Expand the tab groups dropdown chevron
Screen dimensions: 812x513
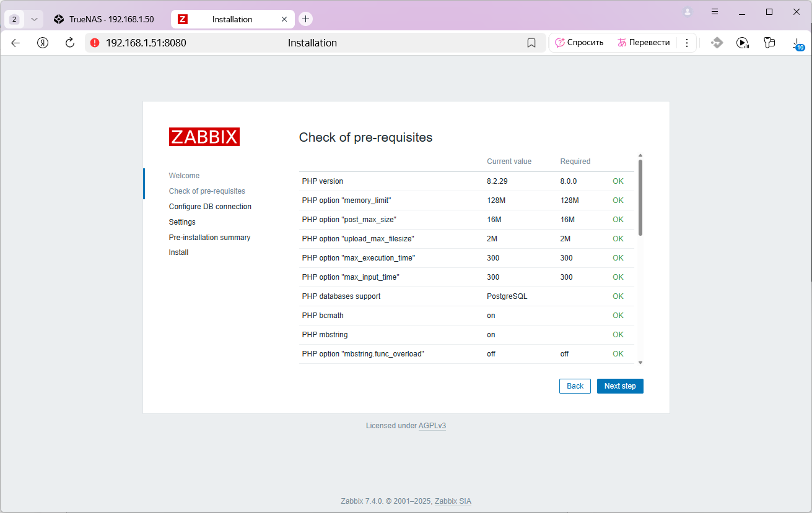point(34,19)
